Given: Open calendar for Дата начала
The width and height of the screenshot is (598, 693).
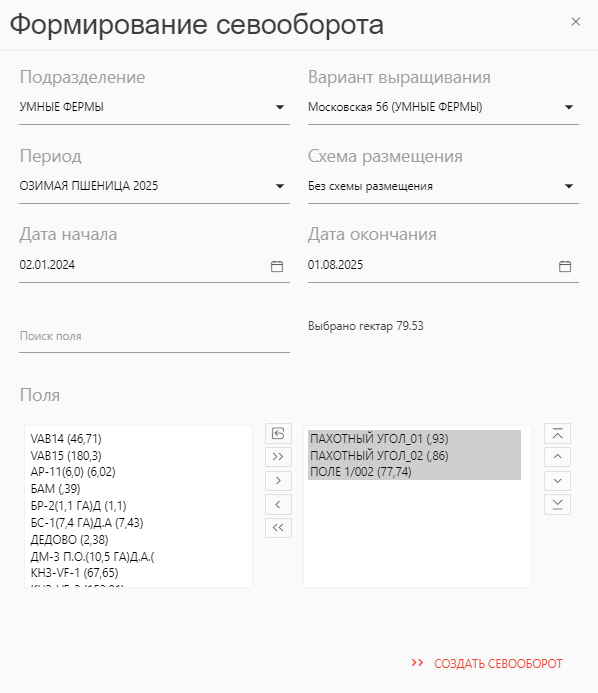Looking at the screenshot, I should click(277, 266).
